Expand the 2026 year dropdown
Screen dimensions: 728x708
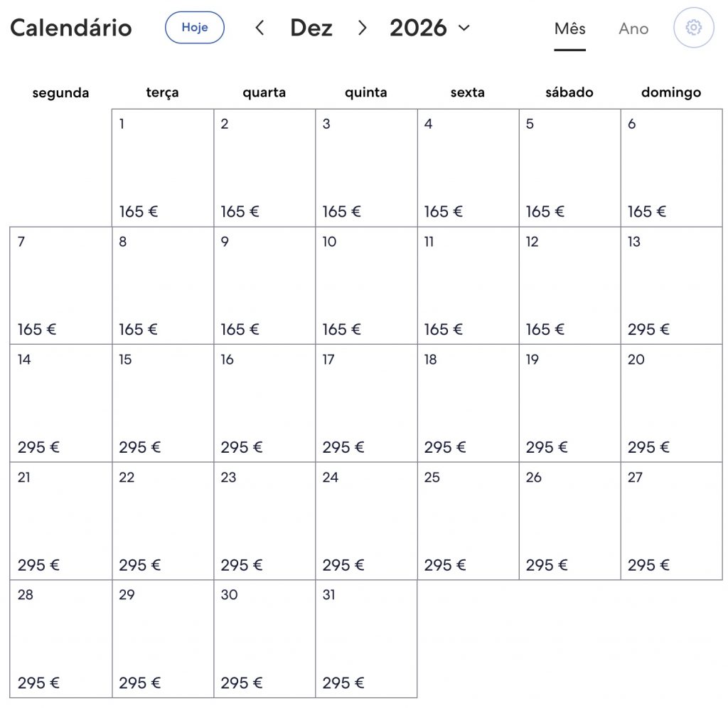coord(430,28)
